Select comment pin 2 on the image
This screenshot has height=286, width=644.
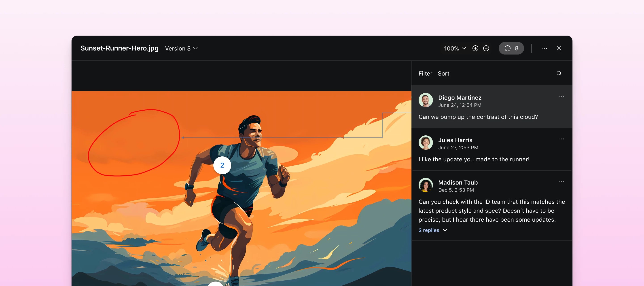pos(222,165)
